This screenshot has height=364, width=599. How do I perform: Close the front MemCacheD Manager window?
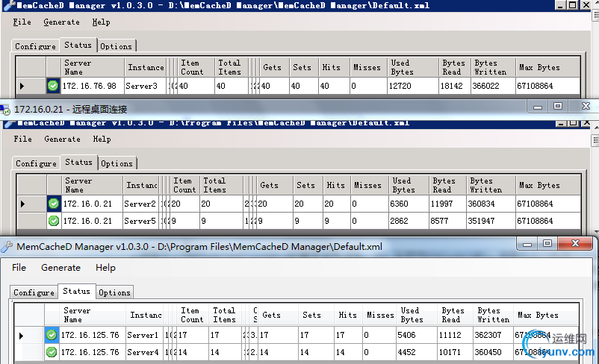[x=576, y=243]
